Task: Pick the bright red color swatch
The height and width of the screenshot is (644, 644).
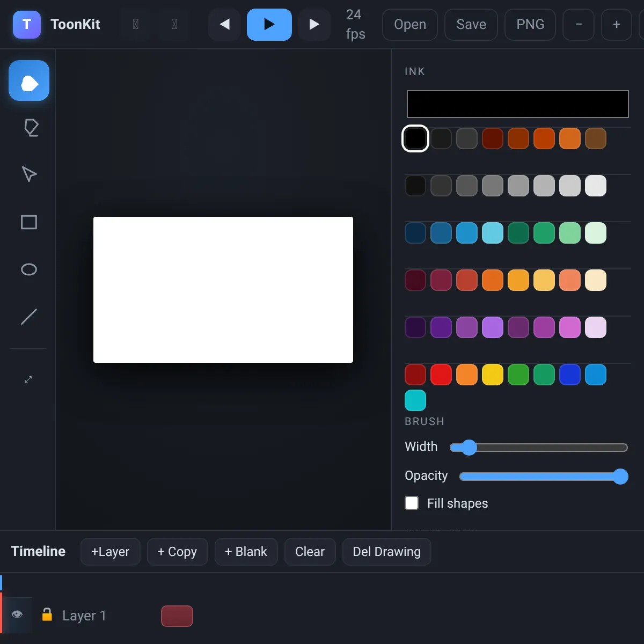Action: coord(441,375)
